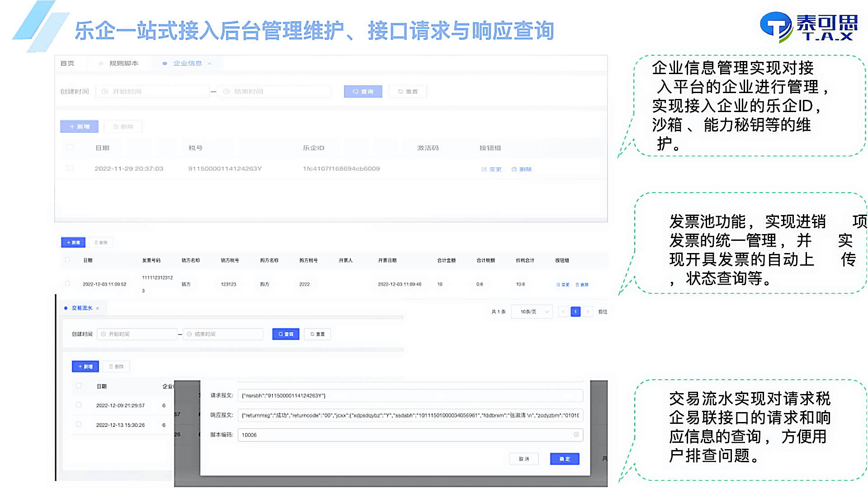This screenshot has height=488, width=868.
Task: Click 删除 button above the invoice pool table
Action: pyautogui.click(x=101, y=243)
